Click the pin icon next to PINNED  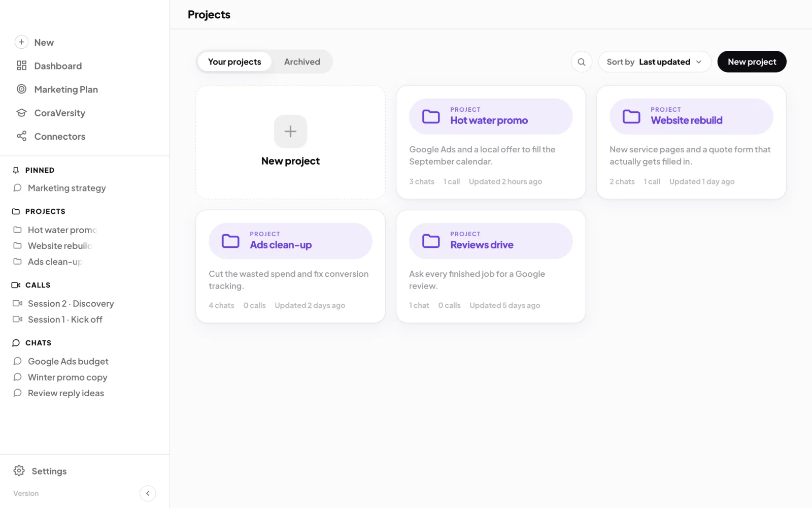click(x=16, y=170)
